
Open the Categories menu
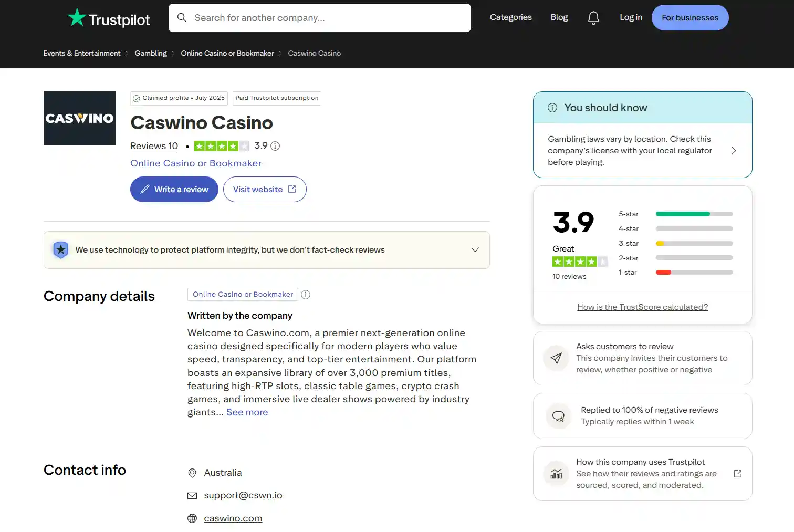pos(510,17)
